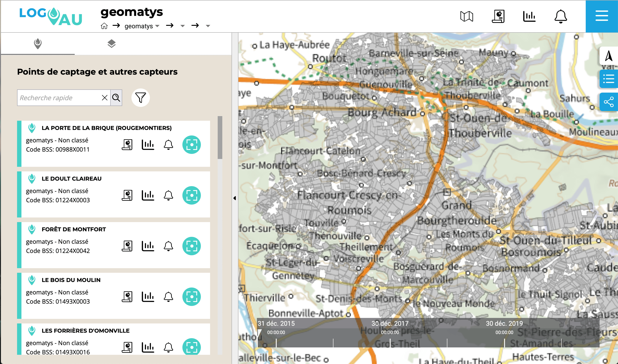Jump timeline to 30 déc. 2017

pos(390,323)
